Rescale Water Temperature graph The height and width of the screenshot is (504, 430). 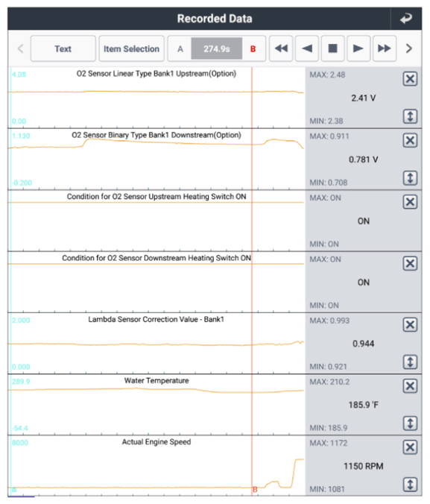pos(410,423)
